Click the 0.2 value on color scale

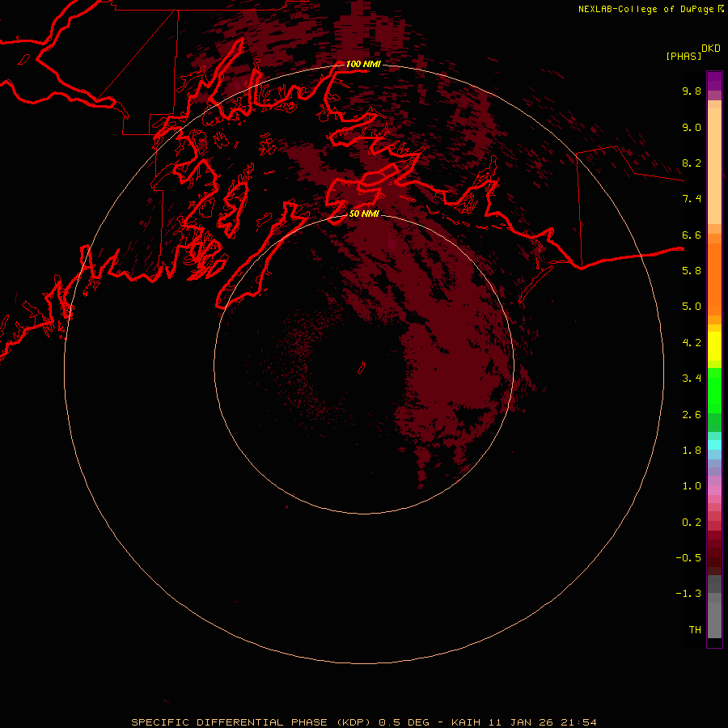pyautogui.click(x=692, y=523)
